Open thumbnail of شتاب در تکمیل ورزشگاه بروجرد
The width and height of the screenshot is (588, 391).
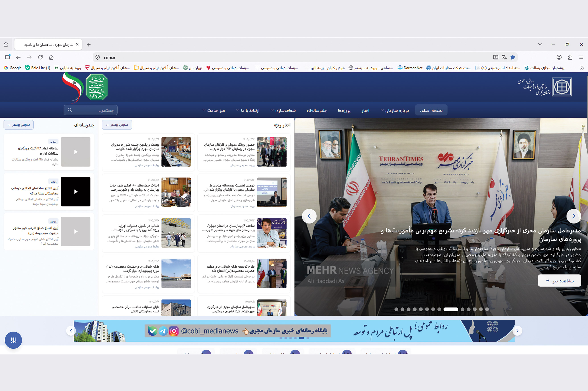tap(176, 233)
